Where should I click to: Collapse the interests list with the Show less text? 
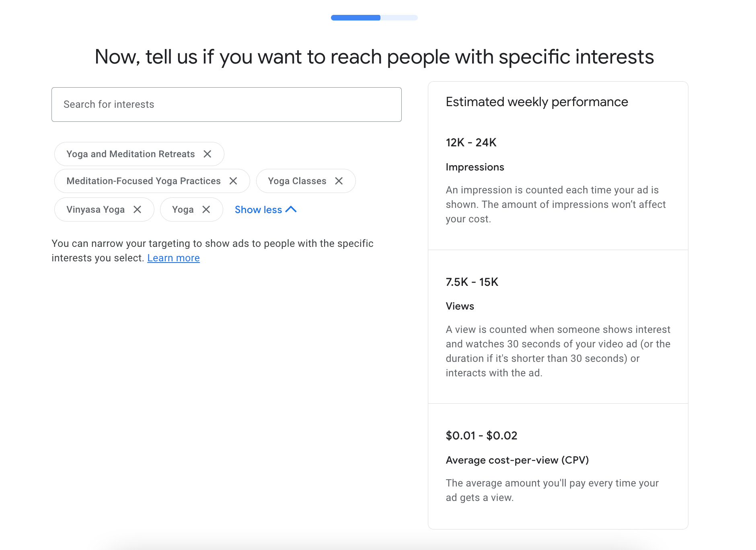click(258, 209)
